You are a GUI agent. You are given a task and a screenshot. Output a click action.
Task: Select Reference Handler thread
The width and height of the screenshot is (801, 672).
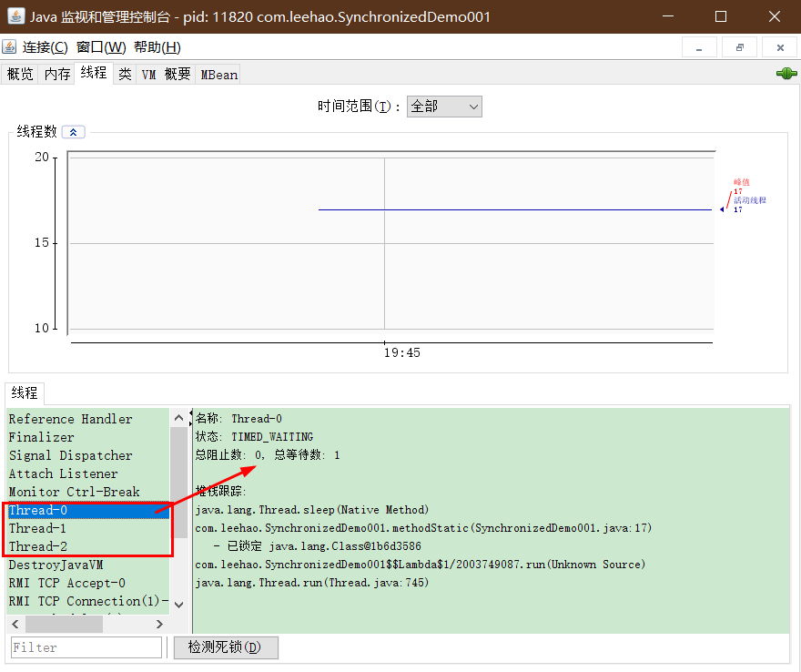point(88,419)
